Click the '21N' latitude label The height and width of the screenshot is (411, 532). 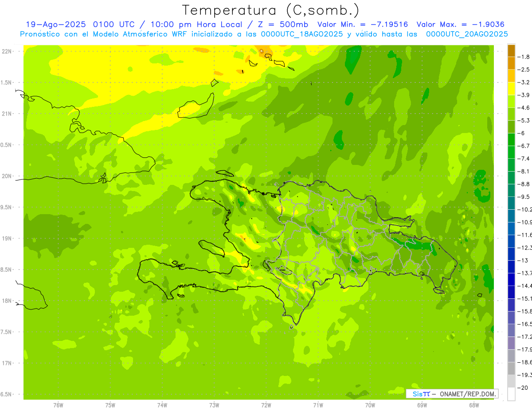pos(7,114)
